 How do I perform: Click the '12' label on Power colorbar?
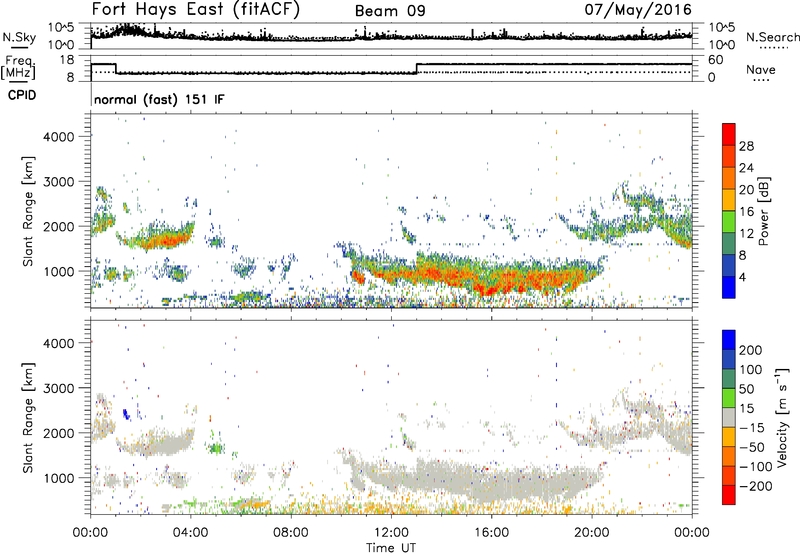[746, 234]
